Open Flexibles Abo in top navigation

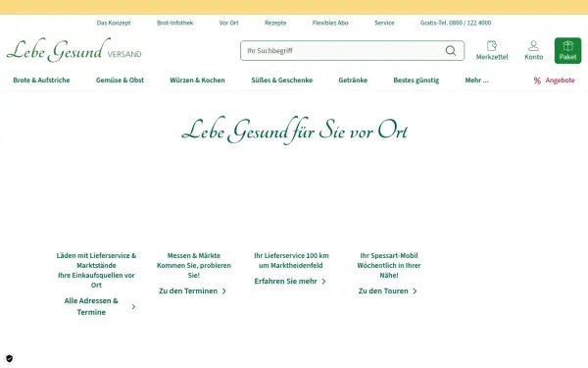click(x=330, y=23)
